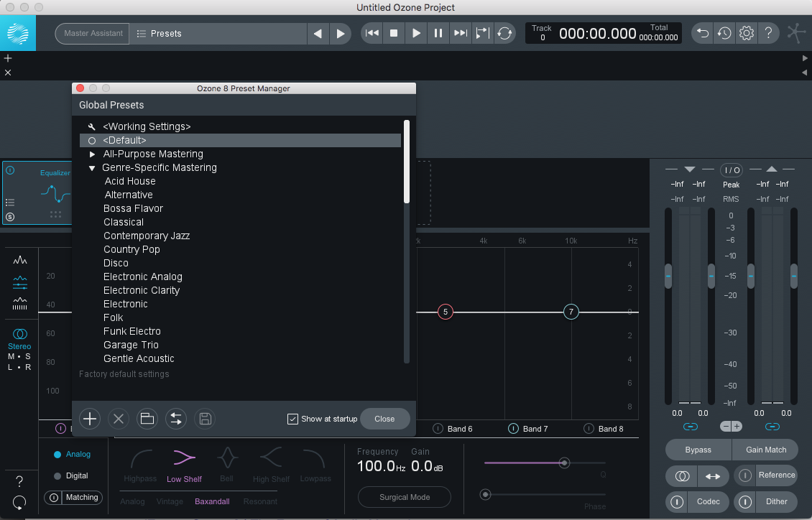This screenshot has width=812, height=520.
Task: Choose the Lowpass filter shape
Action: tap(315, 465)
